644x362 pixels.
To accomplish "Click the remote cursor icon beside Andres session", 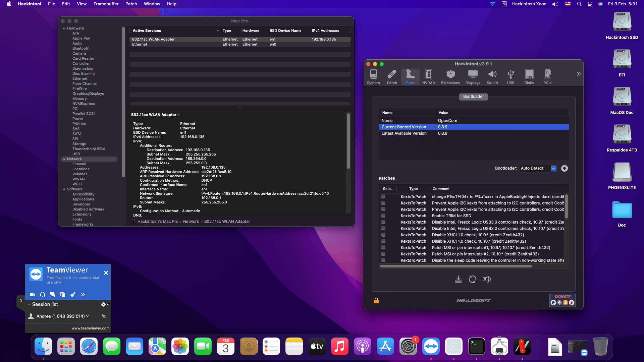I will pyautogui.click(x=103, y=316).
